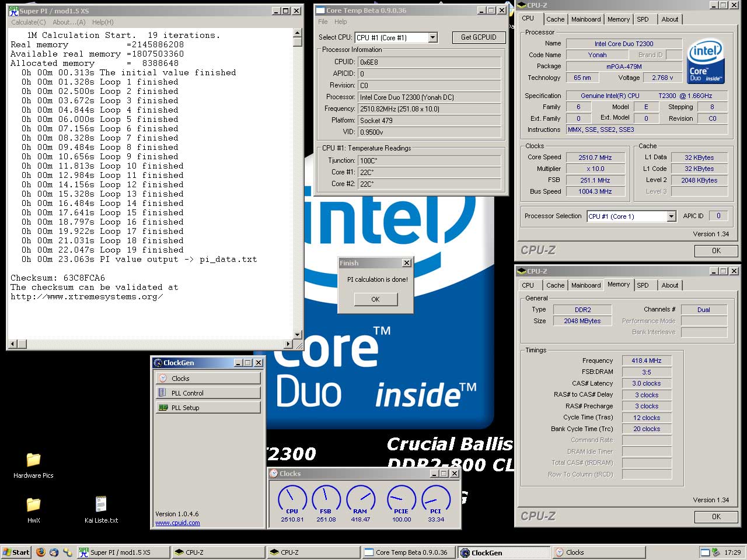This screenshot has width=747, height=560.
Task: Click the Core Temp title bar icon
Action: pos(320,10)
